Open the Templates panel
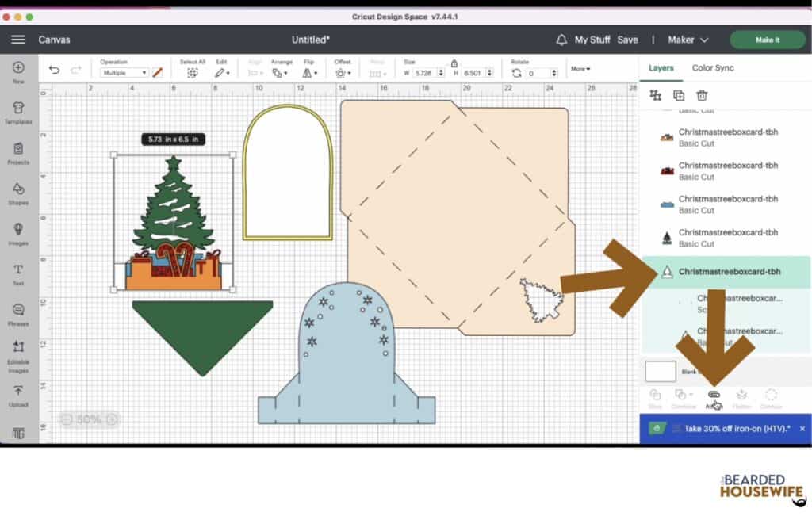Screen dimensions: 812x516 coord(17,111)
